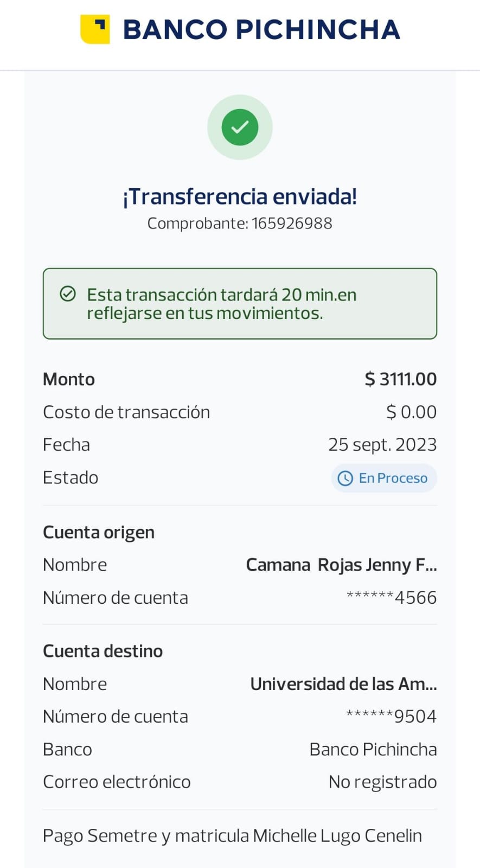Click the small check icon in the notice
This screenshot has width=480, height=868.
[68, 294]
